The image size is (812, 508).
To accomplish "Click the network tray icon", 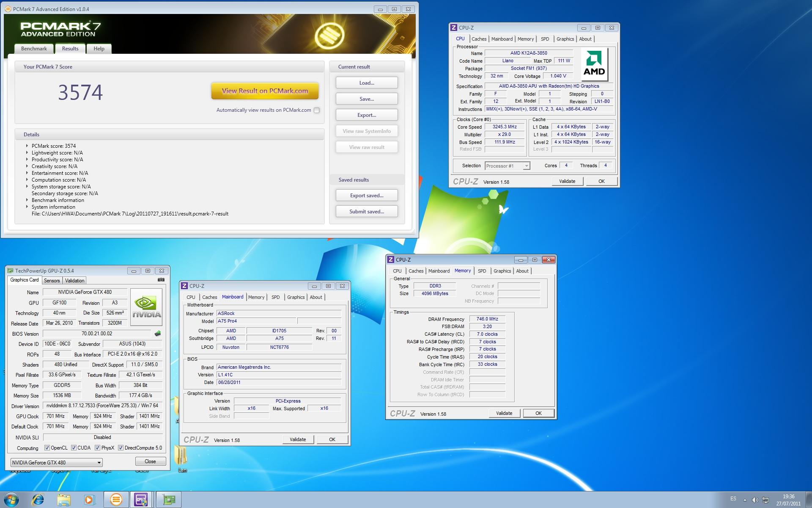I will pyautogui.click(x=765, y=500).
